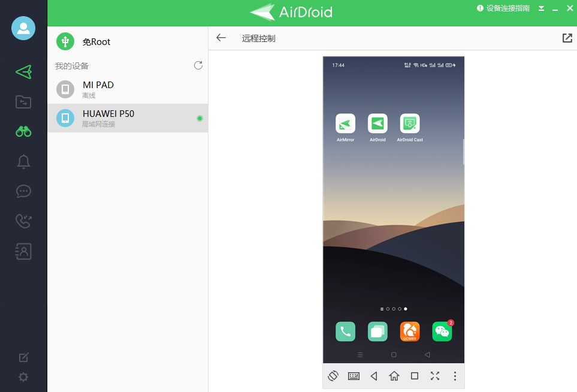577x392 pixels.
Task: Open the file transfer paper-plane tab
Action: [23, 72]
